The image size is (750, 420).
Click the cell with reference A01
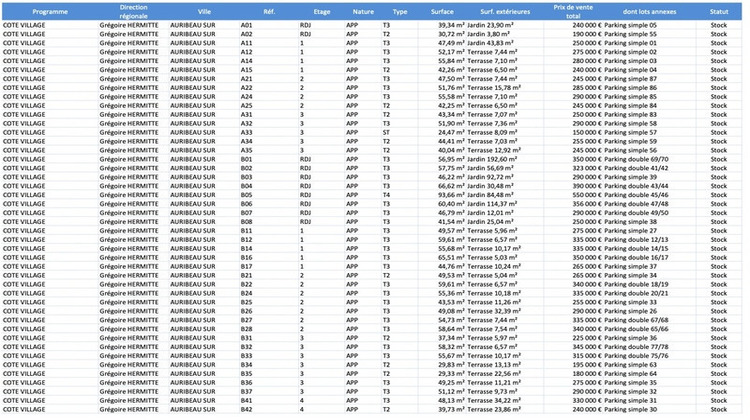[x=247, y=24]
